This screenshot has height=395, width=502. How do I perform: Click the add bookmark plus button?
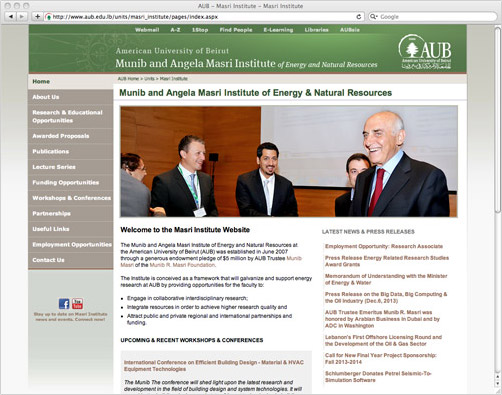37,16
